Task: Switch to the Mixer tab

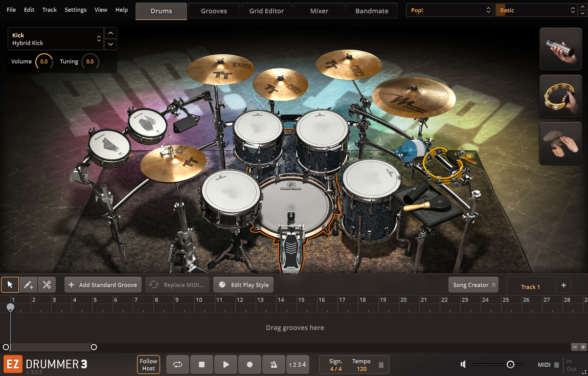Action: (x=319, y=10)
